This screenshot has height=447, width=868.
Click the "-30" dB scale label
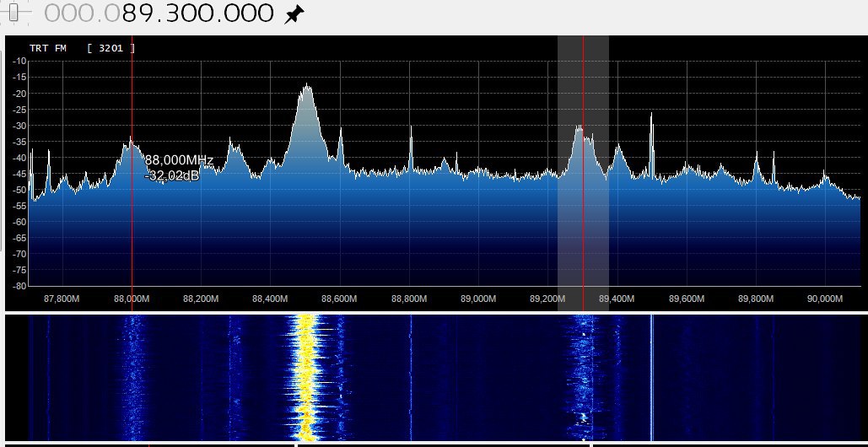click(19, 125)
